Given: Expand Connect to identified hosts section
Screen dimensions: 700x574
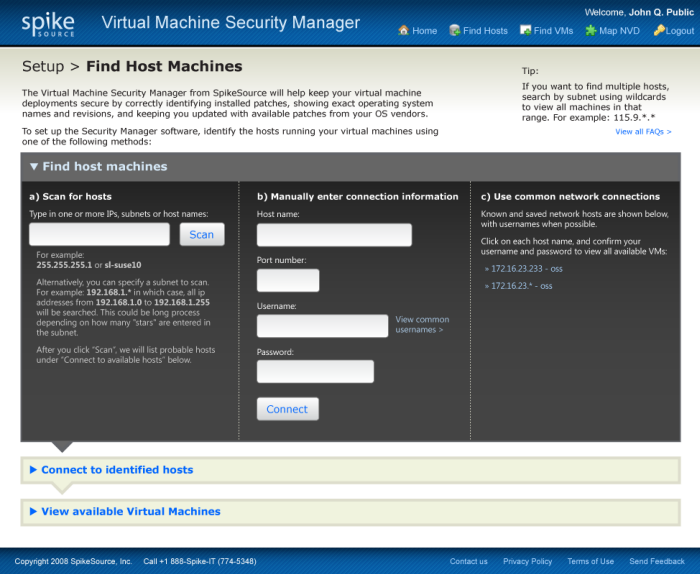Looking at the screenshot, I should point(112,470).
